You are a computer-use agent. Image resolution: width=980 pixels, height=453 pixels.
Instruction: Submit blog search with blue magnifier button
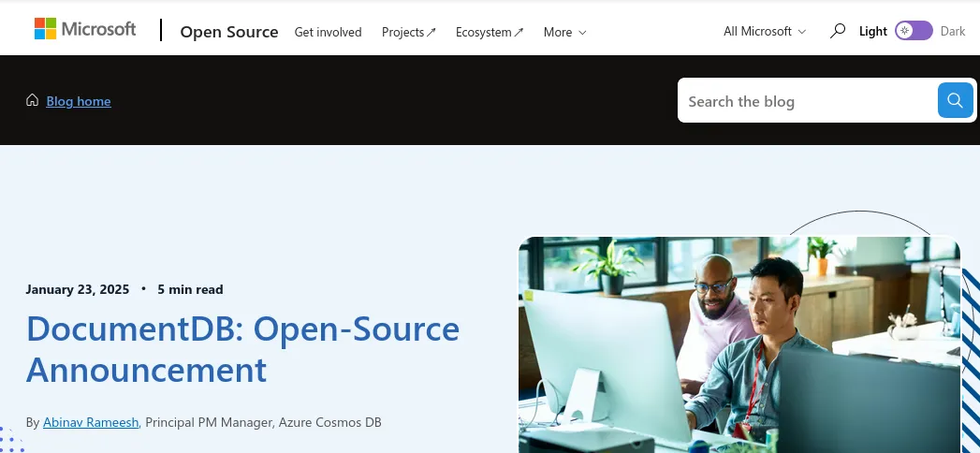(x=955, y=100)
